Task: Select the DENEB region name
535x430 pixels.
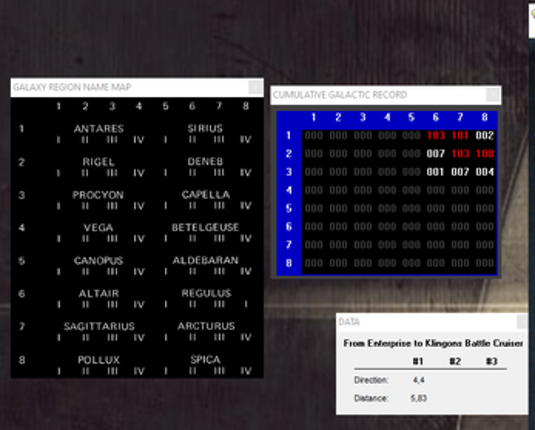Action: 205,161
